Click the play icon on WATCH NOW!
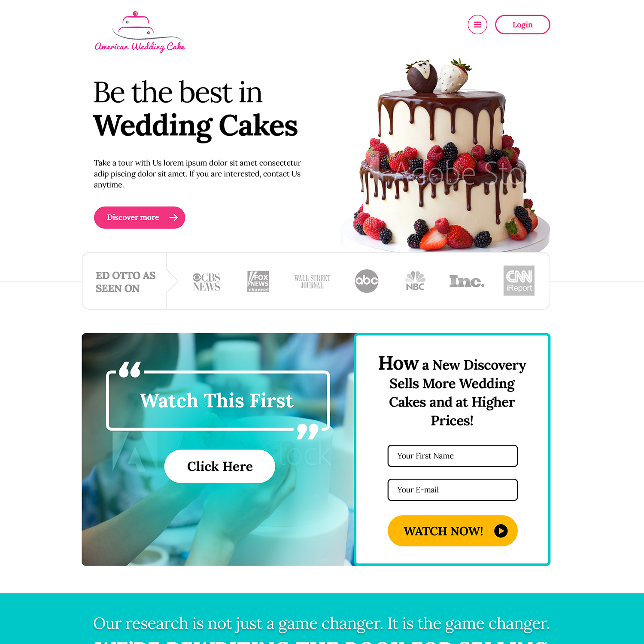 point(501,531)
